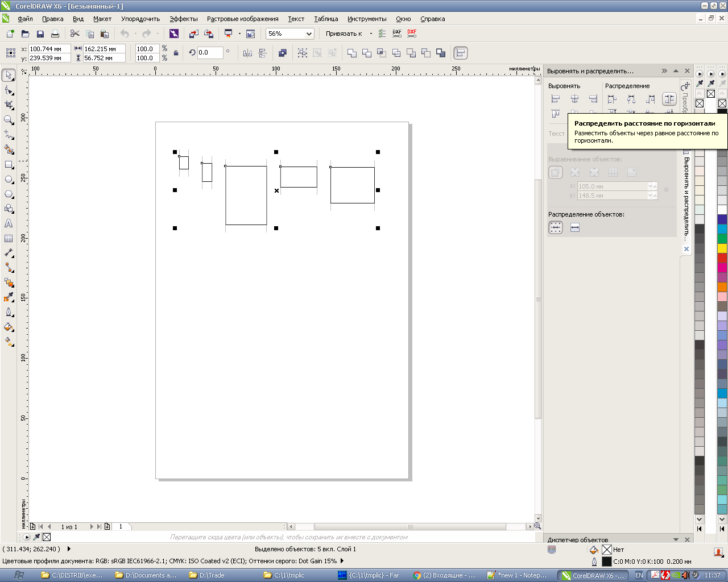Click the Export DXF icon in red

click(x=412, y=34)
